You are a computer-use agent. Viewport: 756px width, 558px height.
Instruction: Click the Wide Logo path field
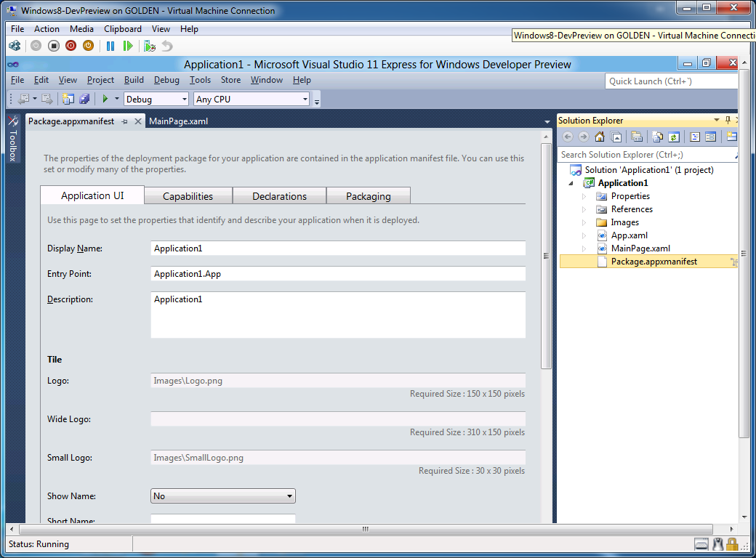[x=338, y=419]
